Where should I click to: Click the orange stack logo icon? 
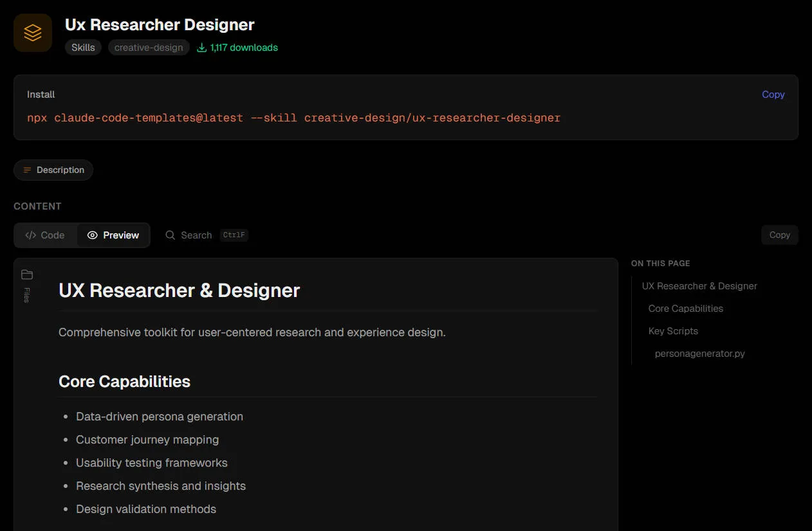[32, 32]
